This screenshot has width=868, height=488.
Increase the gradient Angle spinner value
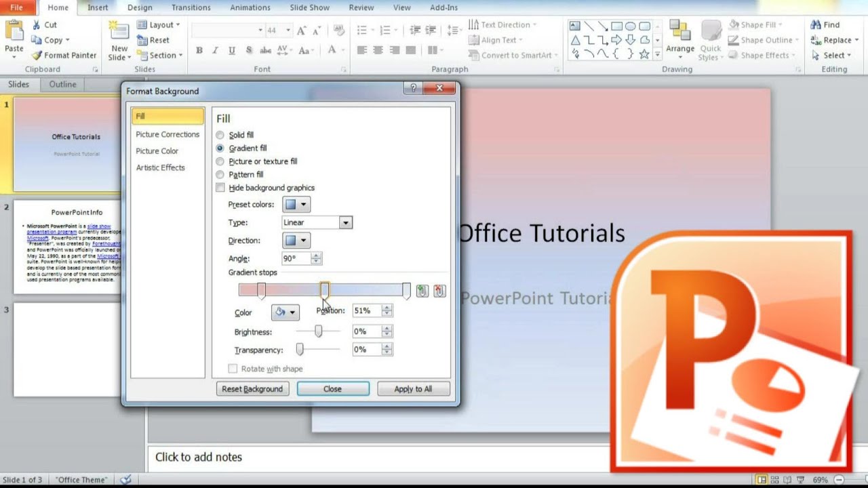click(x=317, y=255)
